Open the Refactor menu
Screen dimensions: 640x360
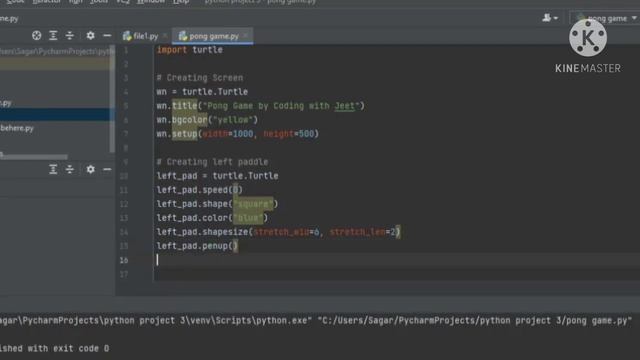coord(47,2)
